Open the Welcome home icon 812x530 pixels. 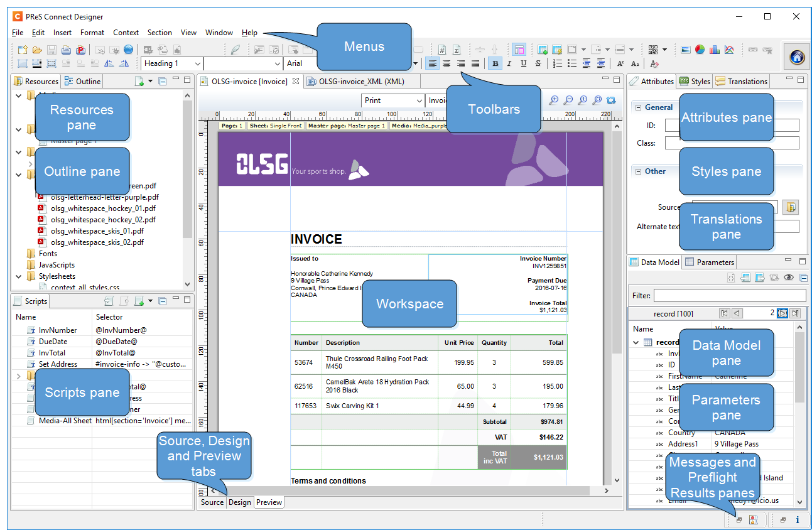point(796,57)
